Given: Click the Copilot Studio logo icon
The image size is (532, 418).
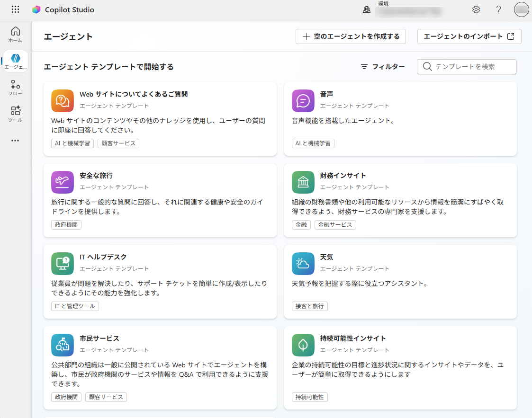Looking at the screenshot, I should coord(36,9).
